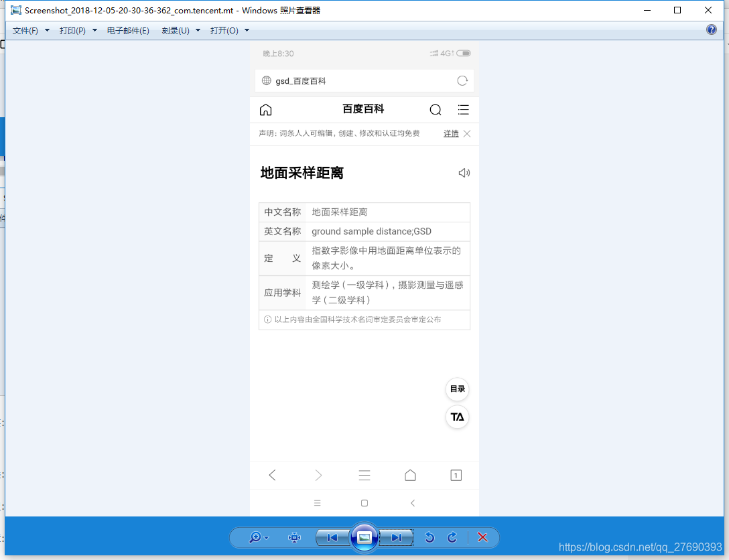Start the slideshow with center button
729x560 pixels.
pyautogui.click(x=364, y=538)
